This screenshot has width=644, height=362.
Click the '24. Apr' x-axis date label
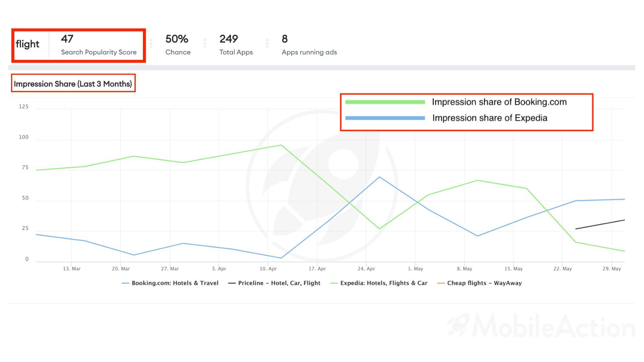[x=366, y=269]
